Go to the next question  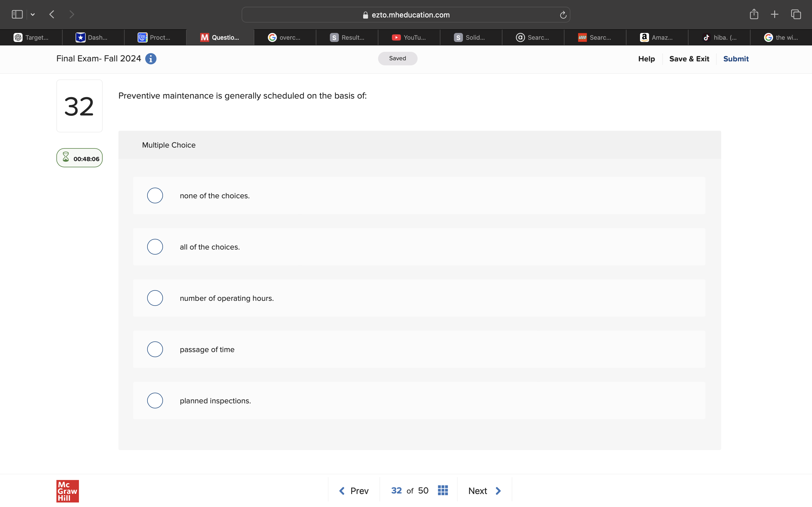point(484,491)
